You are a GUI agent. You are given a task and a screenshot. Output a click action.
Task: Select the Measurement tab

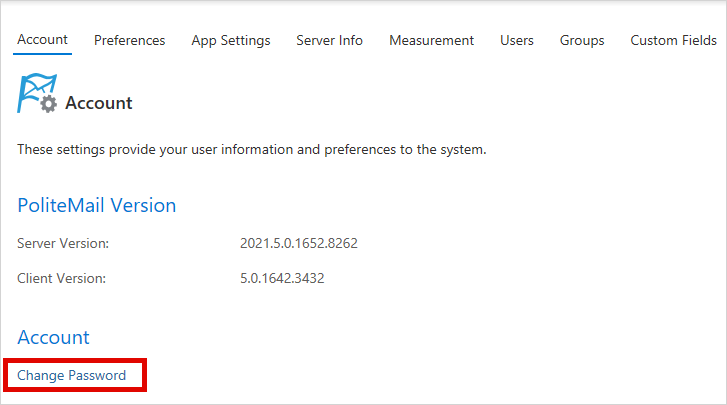[431, 40]
